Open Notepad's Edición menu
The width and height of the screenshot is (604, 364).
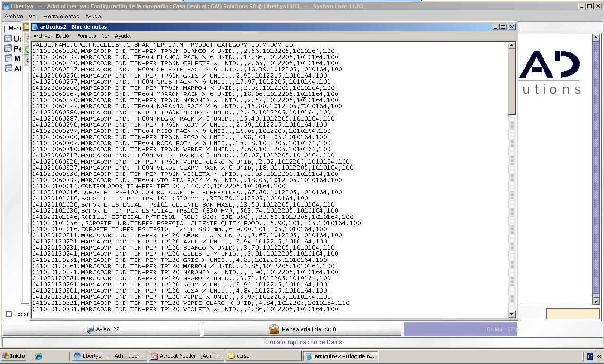tap(64, 36)
